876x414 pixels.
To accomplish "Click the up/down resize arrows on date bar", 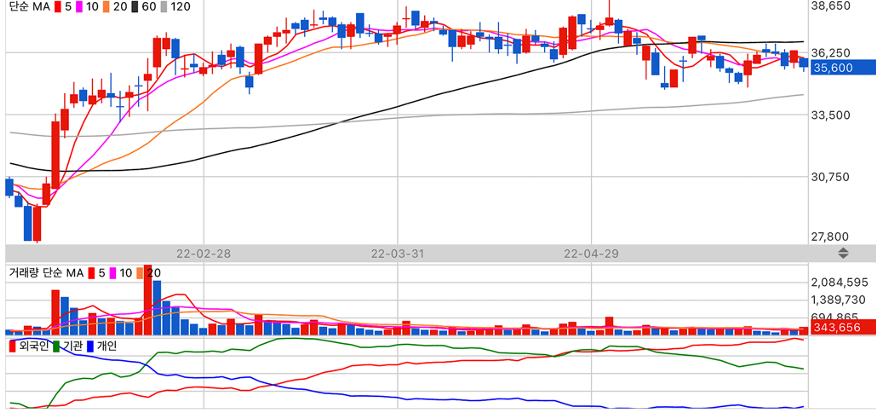I will pyautogui.click(x=843, y=253).
